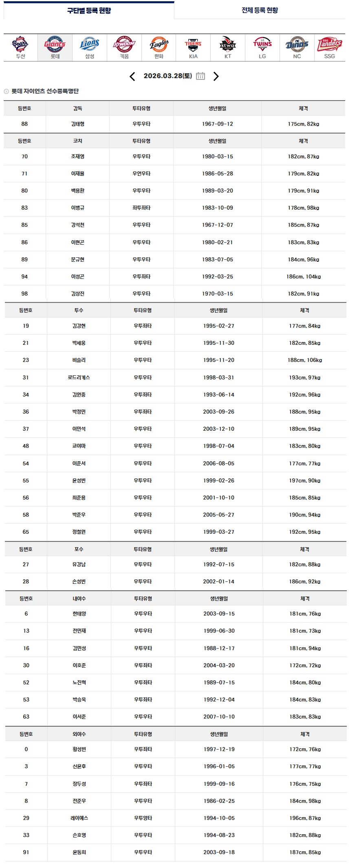Click manager name 김태형
The height and width of the screenshot is (868, 357).
point(77,124)
